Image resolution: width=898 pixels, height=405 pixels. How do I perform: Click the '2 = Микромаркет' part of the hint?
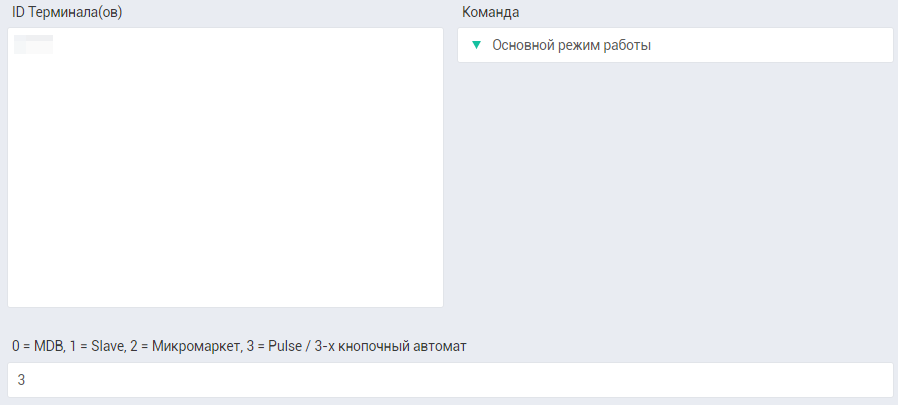click(184, 346)
